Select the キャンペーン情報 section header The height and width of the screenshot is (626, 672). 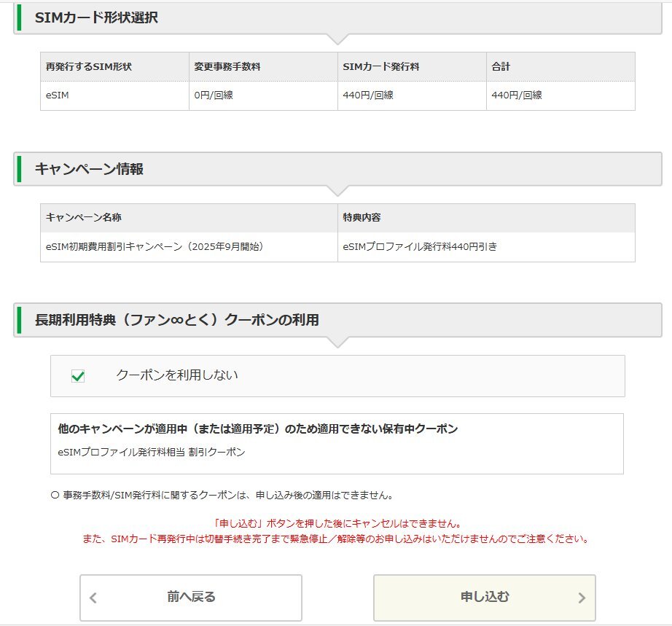point(89,169)
